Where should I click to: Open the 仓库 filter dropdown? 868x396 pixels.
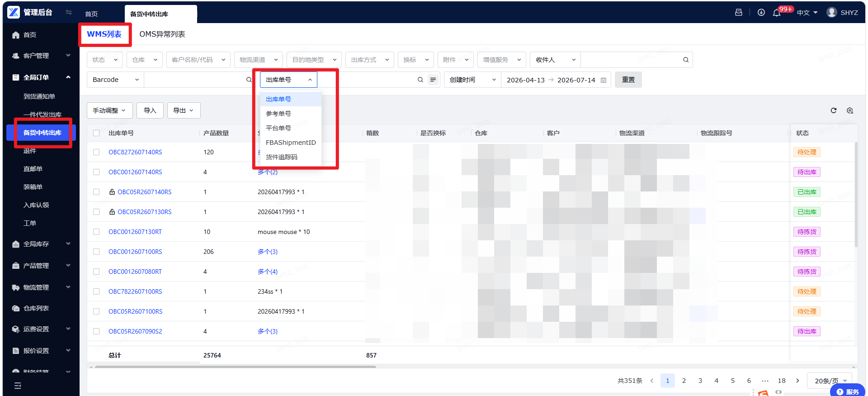145,60
